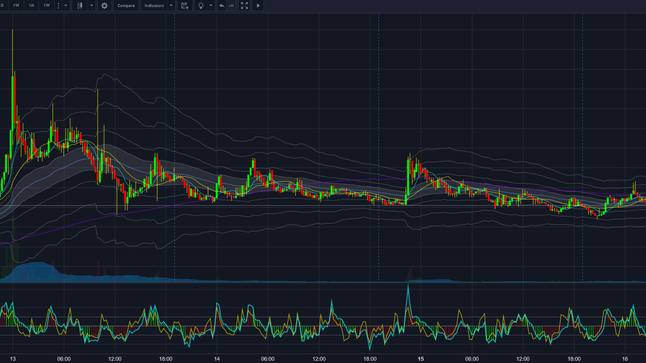Expand the time interval dropdown arrow
Image resolution: width=646 pixels, height=363 pixels.
pos(66,6)
